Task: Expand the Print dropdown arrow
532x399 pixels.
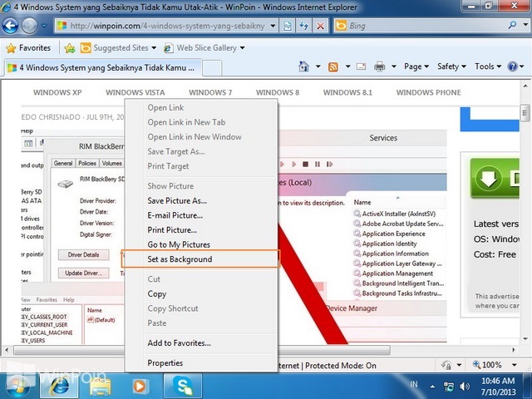Action: coord(394,66)
